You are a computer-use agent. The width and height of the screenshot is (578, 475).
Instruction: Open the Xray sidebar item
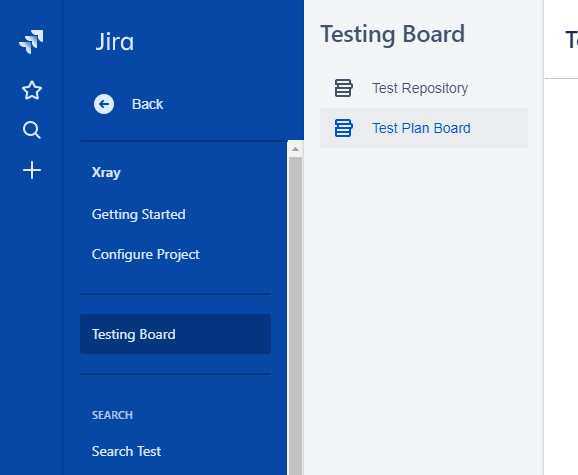[x=106, y=172]
